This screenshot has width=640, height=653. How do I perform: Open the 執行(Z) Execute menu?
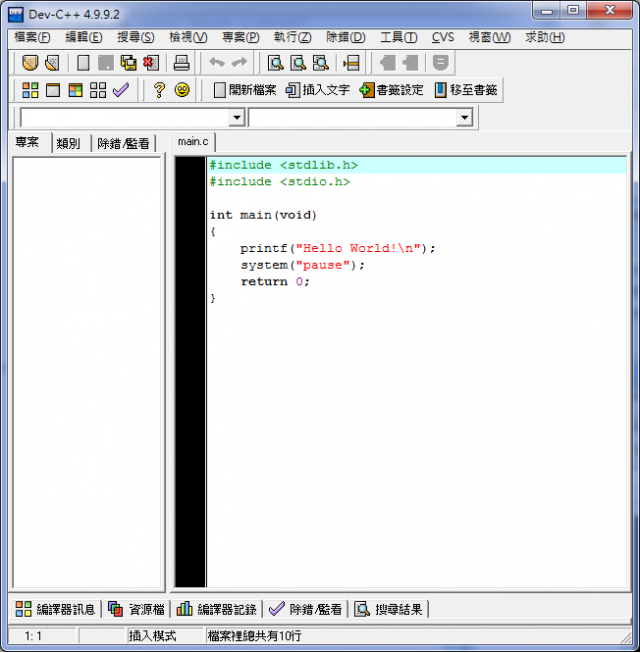click(x=292, y=37)
